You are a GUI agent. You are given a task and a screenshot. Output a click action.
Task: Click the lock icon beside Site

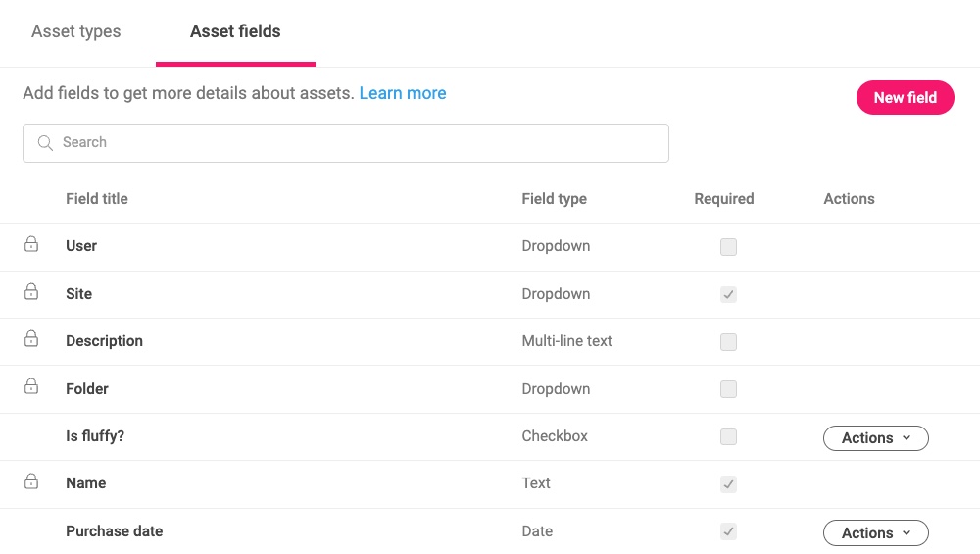point(31,291)
